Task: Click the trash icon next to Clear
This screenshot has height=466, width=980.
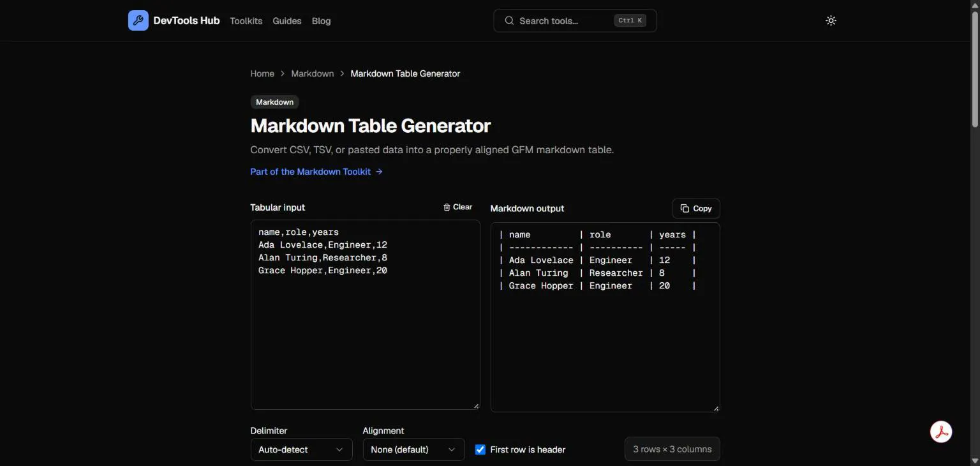Action: tap(447, 207)
